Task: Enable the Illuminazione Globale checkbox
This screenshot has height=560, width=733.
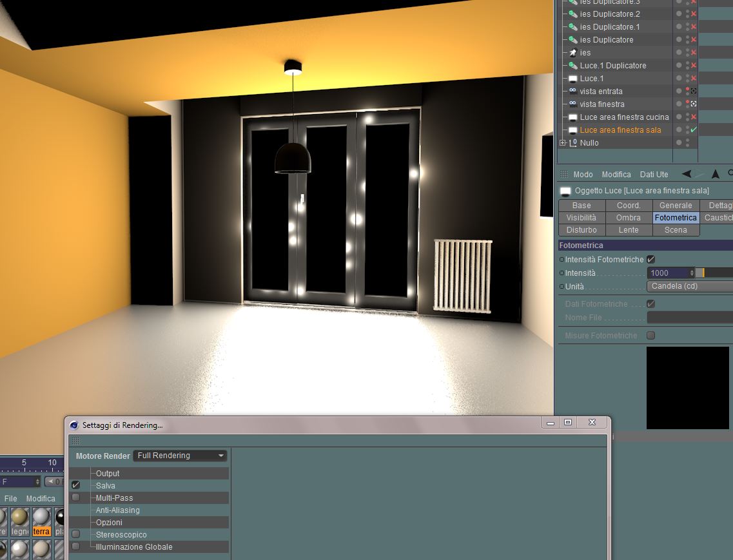Action: coord(75,546)
